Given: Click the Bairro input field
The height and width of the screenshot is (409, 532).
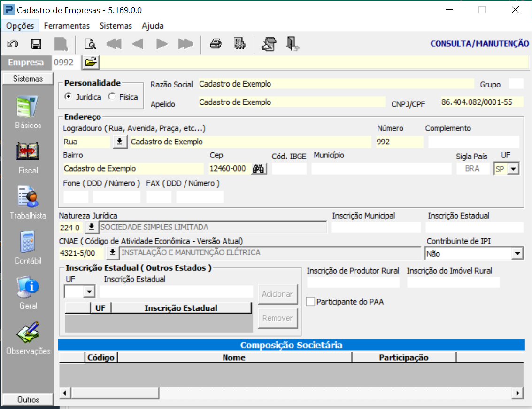Looking at the screenshot, I should [133, 168].
